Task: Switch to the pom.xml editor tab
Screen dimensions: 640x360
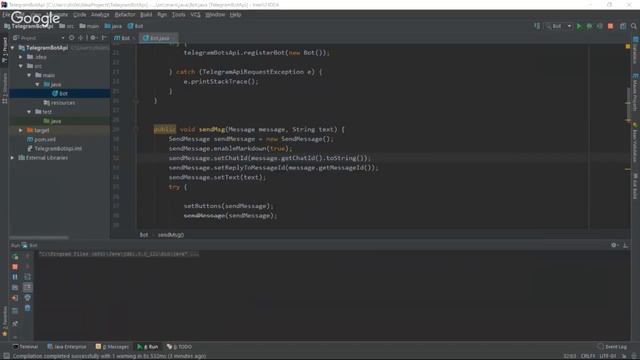Action: (124, 38)
